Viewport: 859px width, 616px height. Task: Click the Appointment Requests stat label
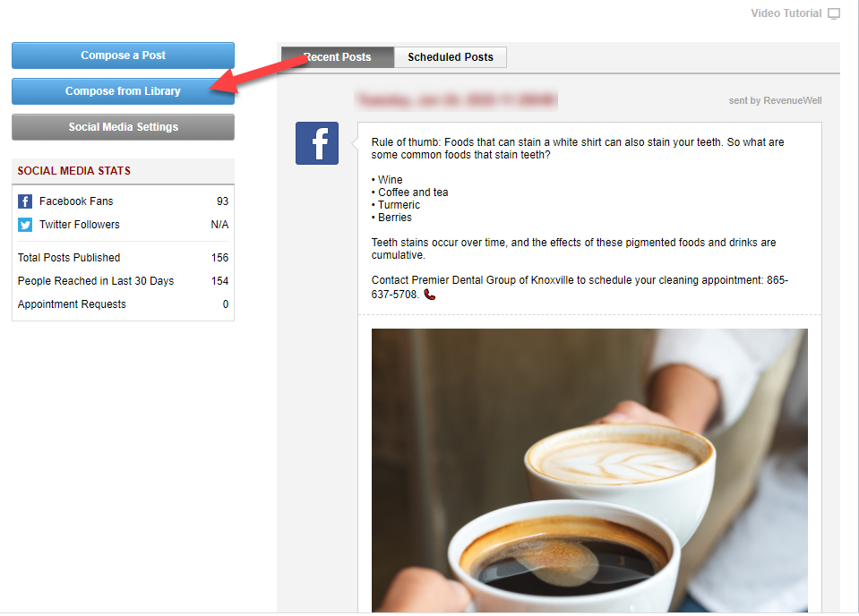click(72, 304)
